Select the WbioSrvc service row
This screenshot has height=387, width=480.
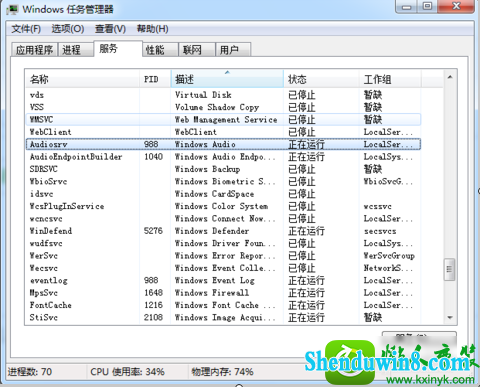[223, 181]
